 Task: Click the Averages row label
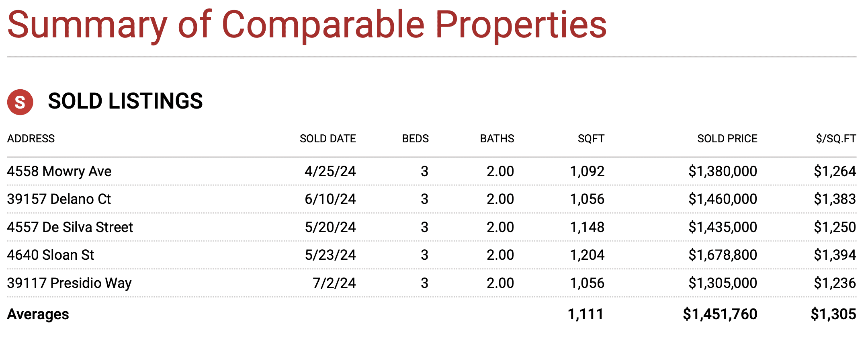(x=38, y=314)
